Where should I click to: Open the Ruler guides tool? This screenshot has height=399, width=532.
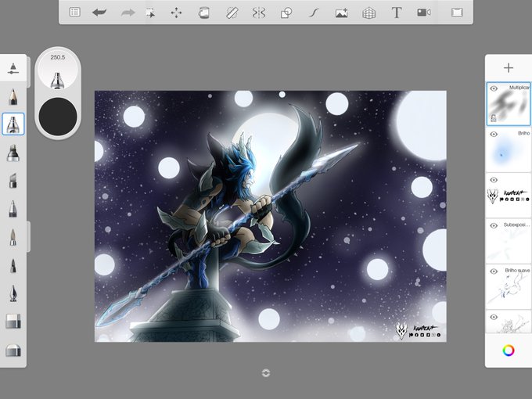pyautogui.click(x=232, y=13)
